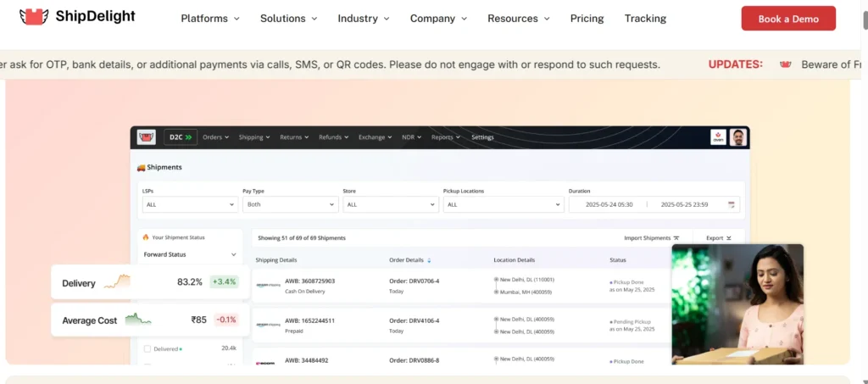868x384 pixels.
Task: Click the ecom carrier logo for AWB 34484492
Action: pyautogui.click(x=265, y=363)
